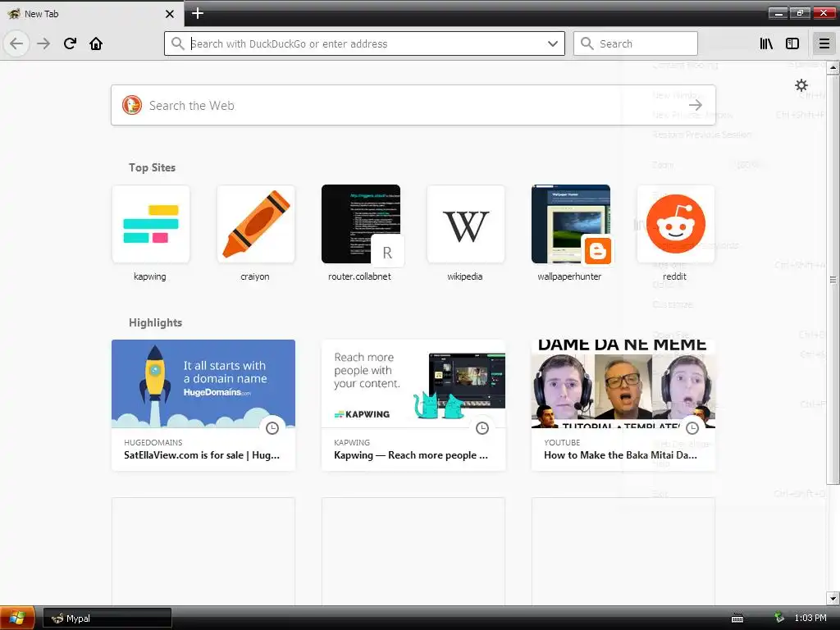The width and height of the screenshot is (840, 630).
Task: Open the hamburger application menu
Action: coord(824,43)
